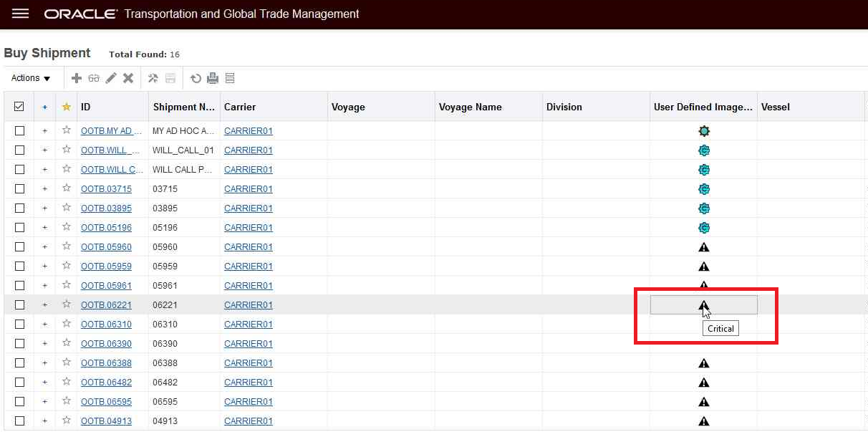Click the print icon in toolbar
This screenshot has height=437, width=868.
click(213, 78)
